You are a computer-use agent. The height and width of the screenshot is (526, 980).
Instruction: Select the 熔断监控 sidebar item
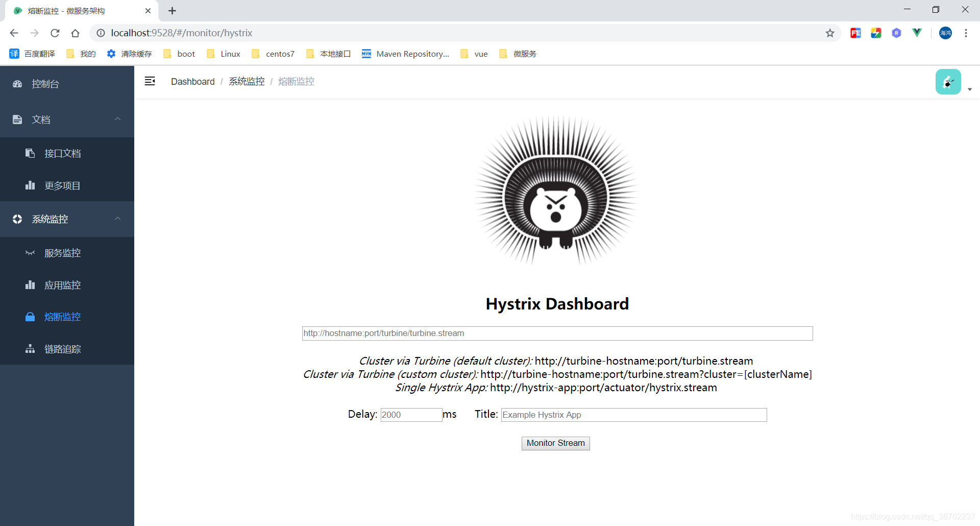point(67,317)
